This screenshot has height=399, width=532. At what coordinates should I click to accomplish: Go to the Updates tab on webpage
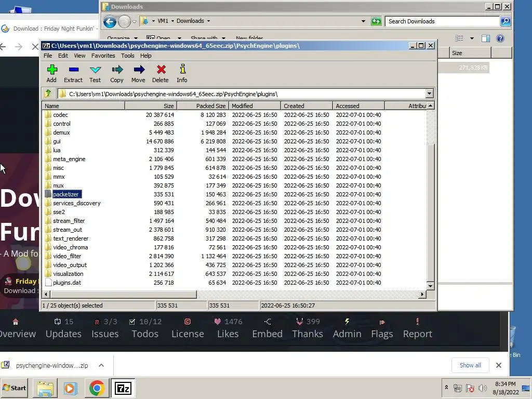coord(63,328)
